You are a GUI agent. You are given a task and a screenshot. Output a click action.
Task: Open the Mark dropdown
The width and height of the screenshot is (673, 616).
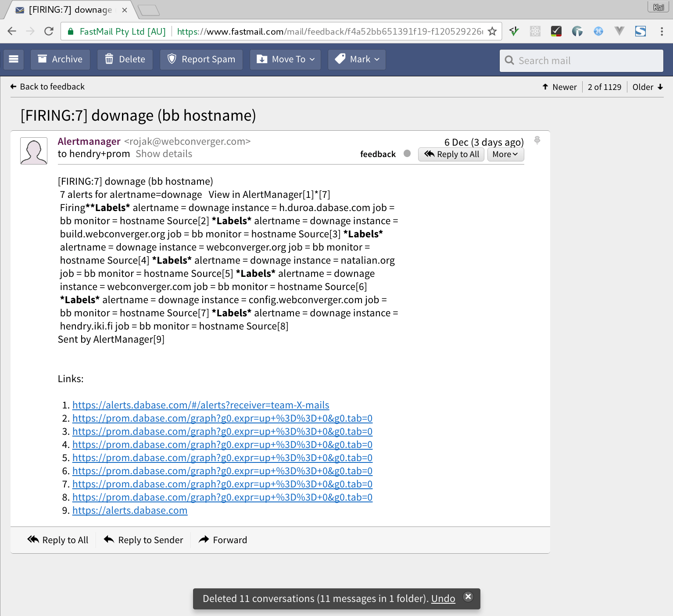tap(356, 59)
